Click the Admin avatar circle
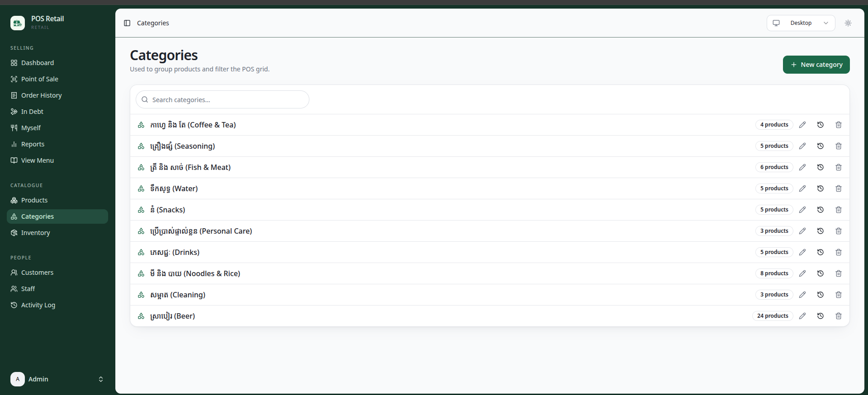 tap(18, 379)
